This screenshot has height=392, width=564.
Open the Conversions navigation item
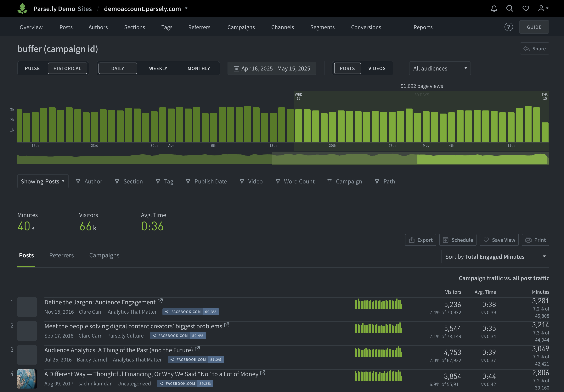[x=366, y=27]
